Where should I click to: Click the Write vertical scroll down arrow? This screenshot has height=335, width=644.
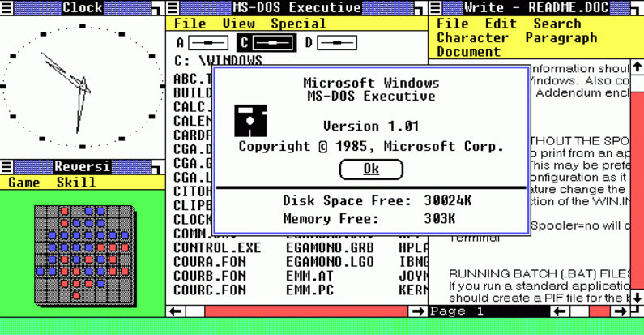coord(637,297)
